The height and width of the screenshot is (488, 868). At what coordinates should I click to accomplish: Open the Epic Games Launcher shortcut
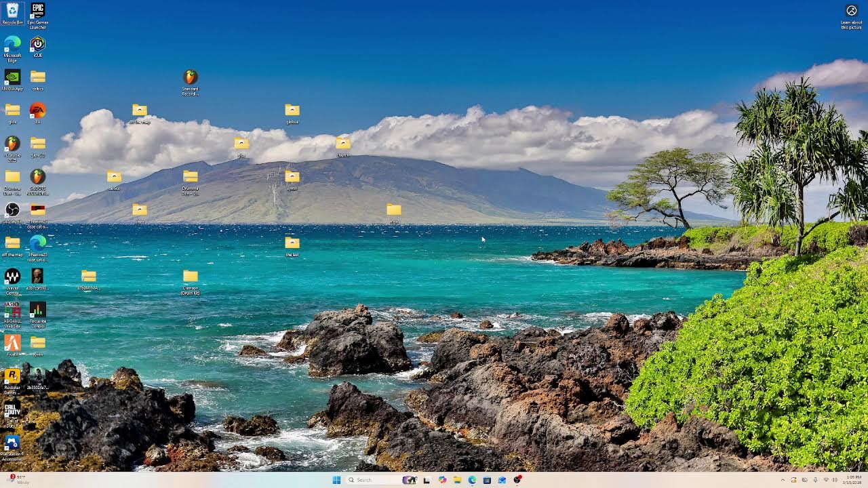[x=38, y=16]
